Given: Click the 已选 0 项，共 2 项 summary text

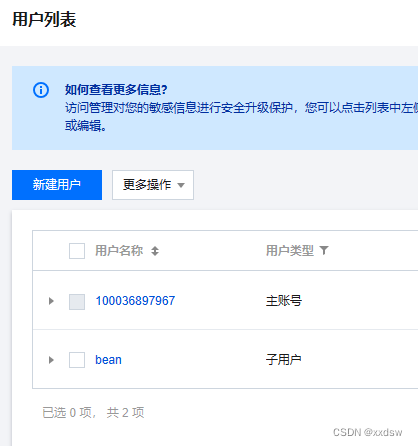Looking at the screenshot, I should [93, 413].
